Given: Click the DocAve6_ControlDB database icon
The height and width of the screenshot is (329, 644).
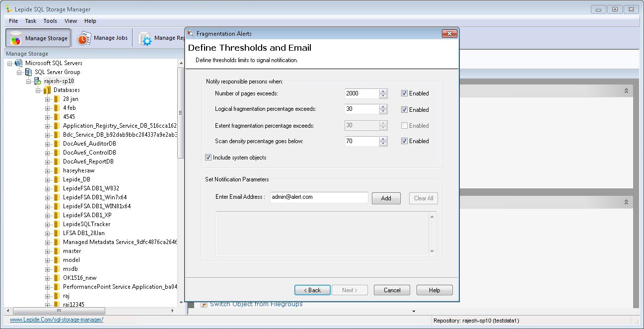Looking at the screenshot, I should (x=57, y=153).
